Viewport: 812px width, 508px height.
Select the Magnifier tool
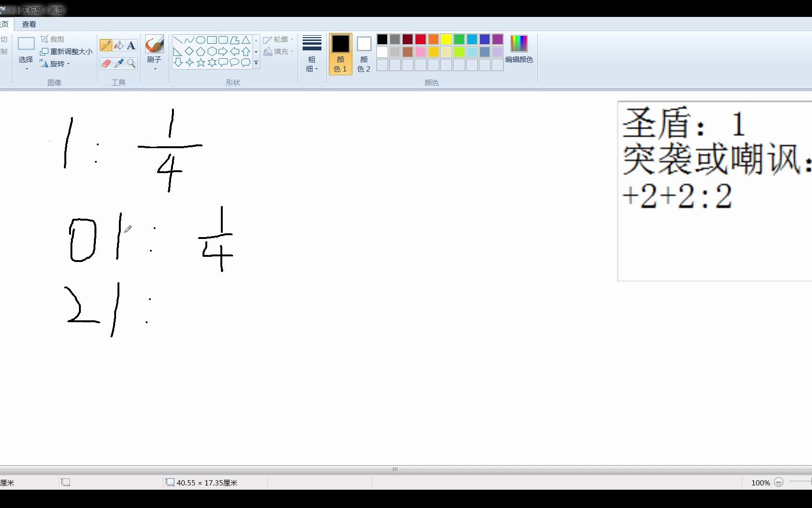coord(131,63)
